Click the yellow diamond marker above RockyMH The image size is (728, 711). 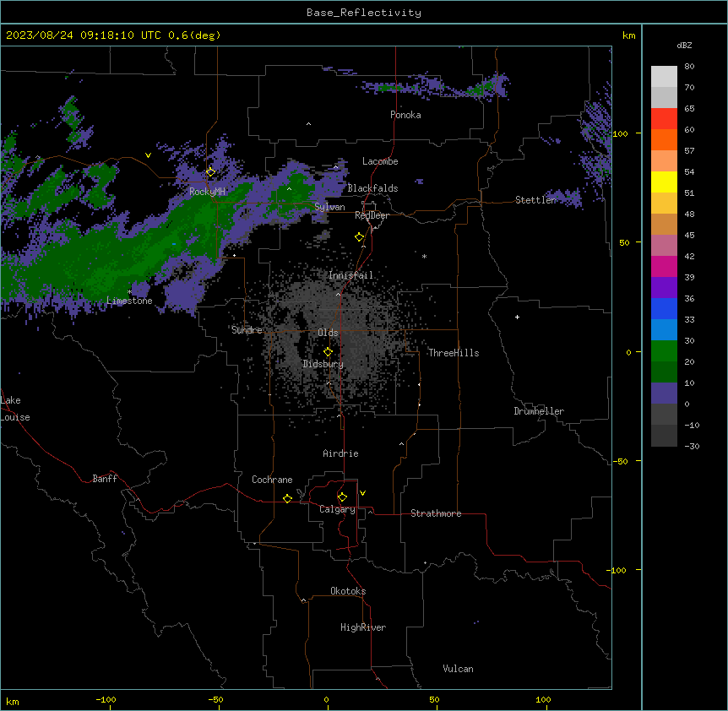pyautogui.click(x=210, y=172)
